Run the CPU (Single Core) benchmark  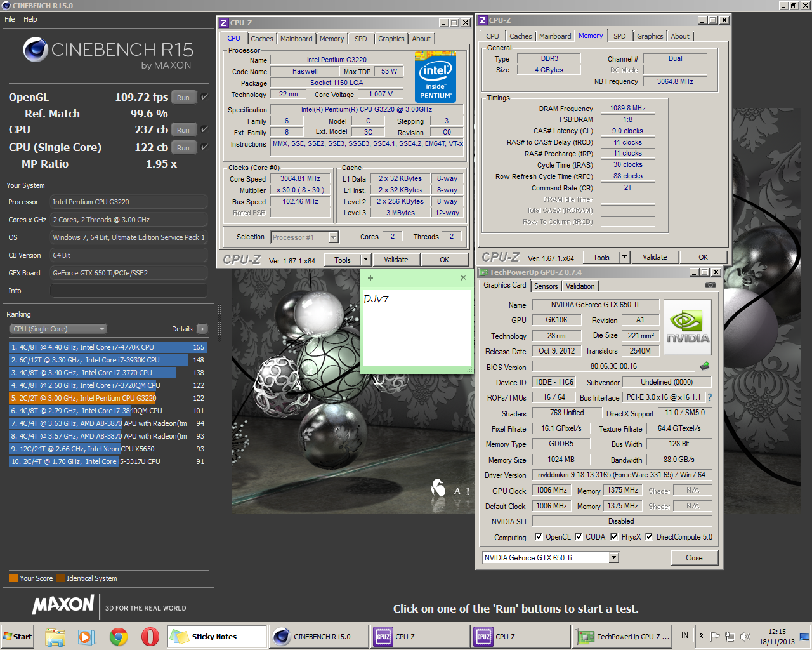[183, 148]
